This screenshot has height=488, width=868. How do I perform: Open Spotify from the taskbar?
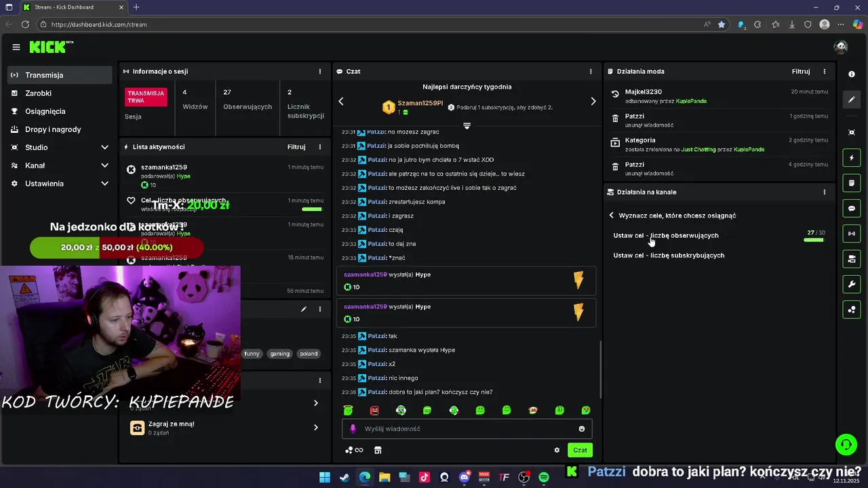pyautogui.click(x=544, y=477)
